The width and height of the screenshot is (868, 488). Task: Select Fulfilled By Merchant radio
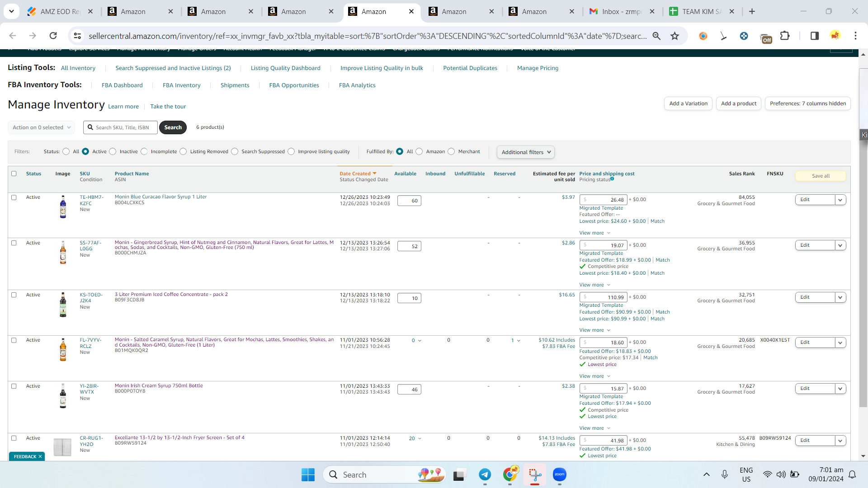point(451,151)
